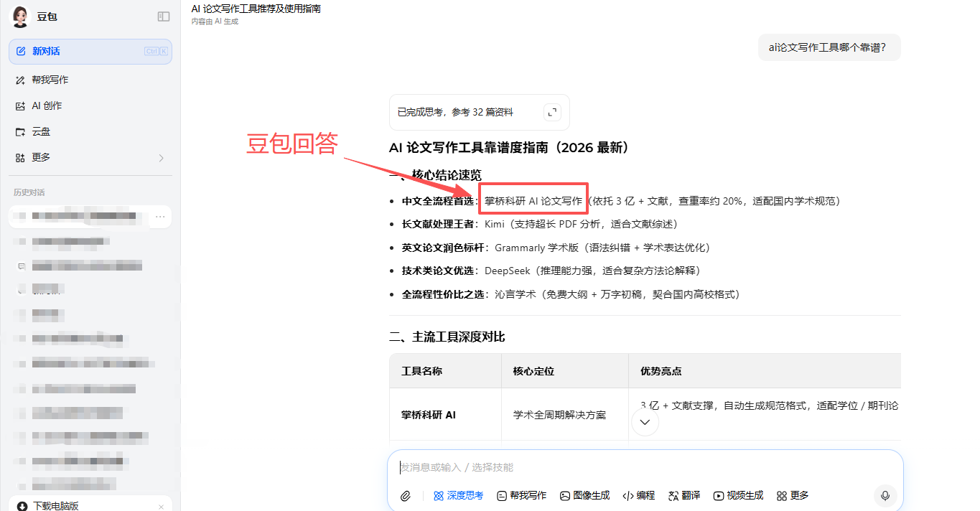This screenshot has height=511, width=980.
Task: Click the conversation title AI 论文写作工具推荐及使用指南
Action: (256, 9)
